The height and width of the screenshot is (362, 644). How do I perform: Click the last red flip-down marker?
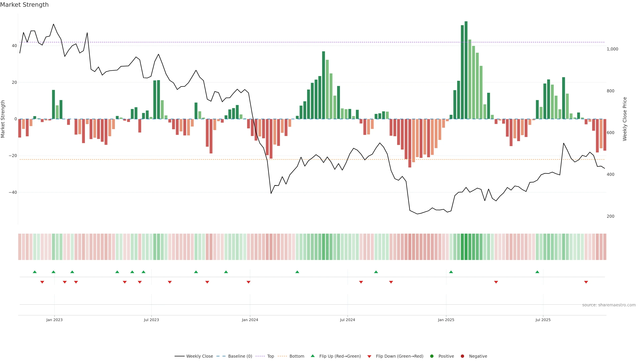(586, 282)
